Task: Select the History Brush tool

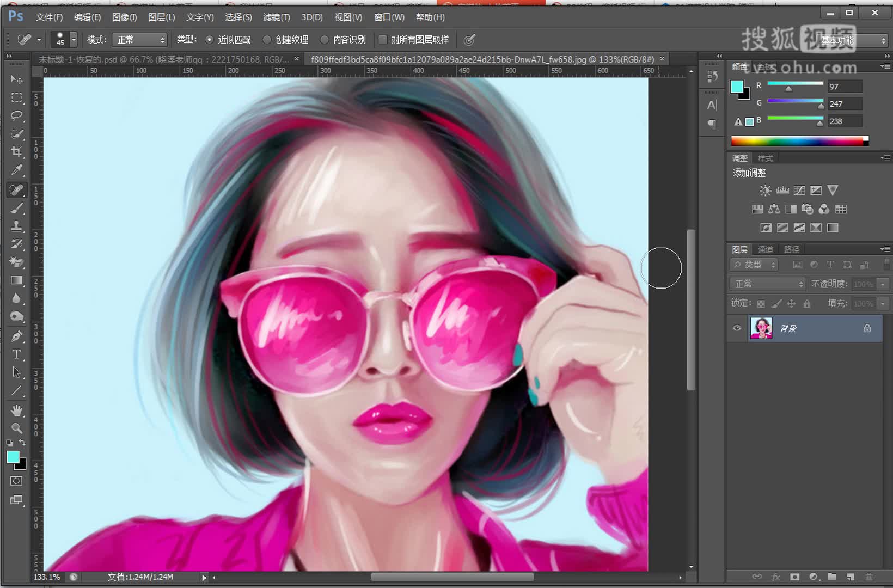Action: pos(16,243)
